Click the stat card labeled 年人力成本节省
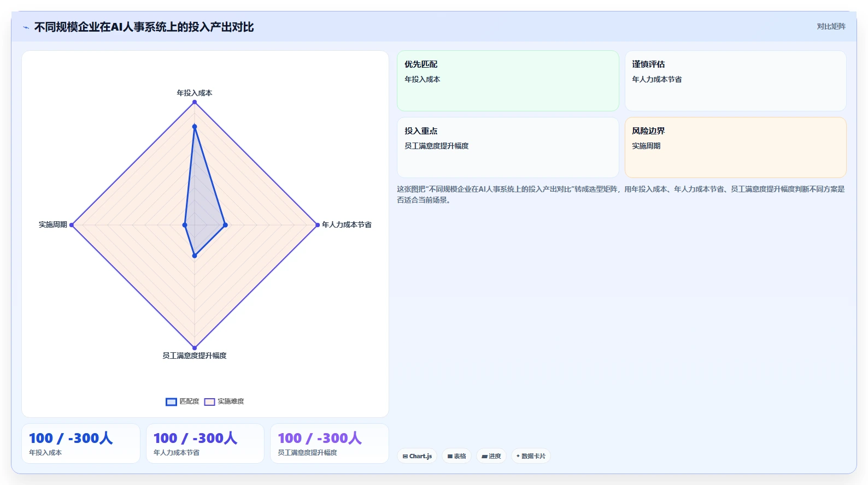This screenshot has width=868, height=485. (x=205, y=443)
